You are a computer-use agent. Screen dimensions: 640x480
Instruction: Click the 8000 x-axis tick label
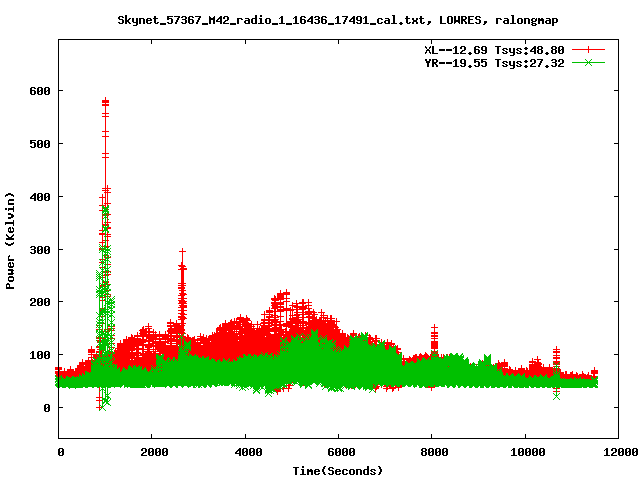pyautogui.click(x=434, y=452)
